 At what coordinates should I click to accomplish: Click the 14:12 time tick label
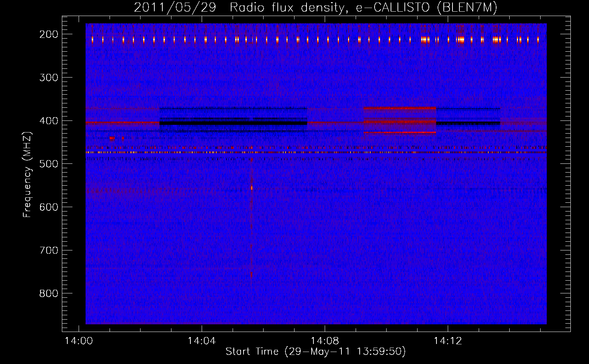448,341
